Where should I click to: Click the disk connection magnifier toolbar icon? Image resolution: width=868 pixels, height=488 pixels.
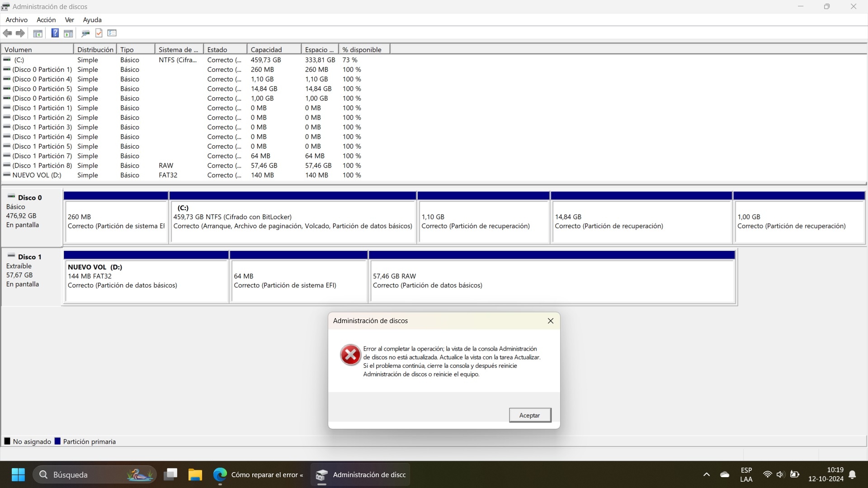pos(85,33)
